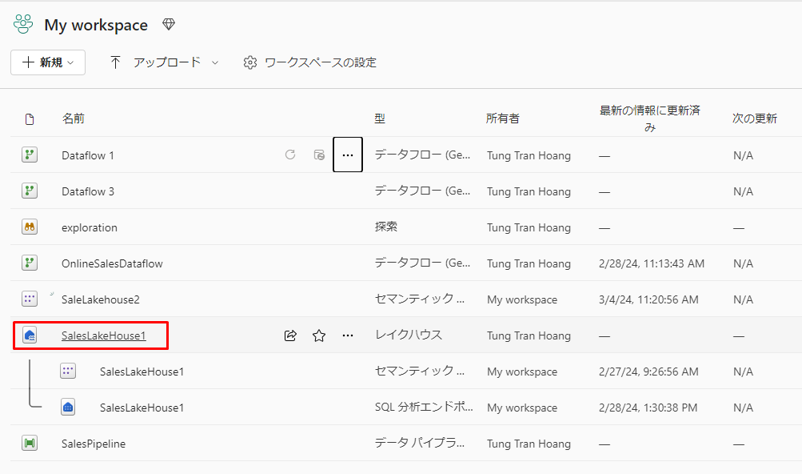The image size is (802, 474).
Task: Click the 探索 type cell
Action: click(386, 227)
